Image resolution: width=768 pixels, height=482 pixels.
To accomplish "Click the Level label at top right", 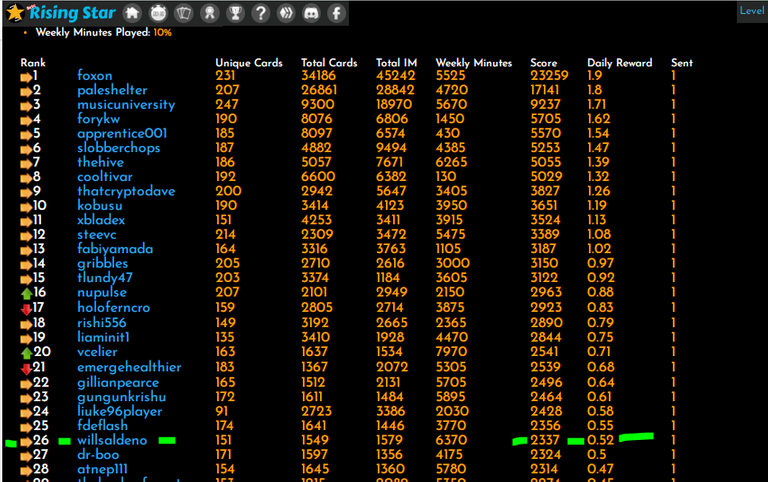I will point(752,11).
